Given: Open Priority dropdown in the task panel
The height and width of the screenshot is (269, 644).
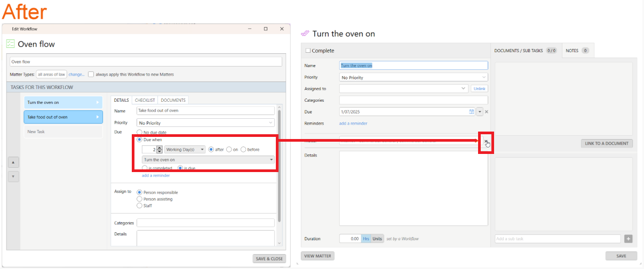Looking at the screenshot, I should pyautogui.click(x=414, y=77).
